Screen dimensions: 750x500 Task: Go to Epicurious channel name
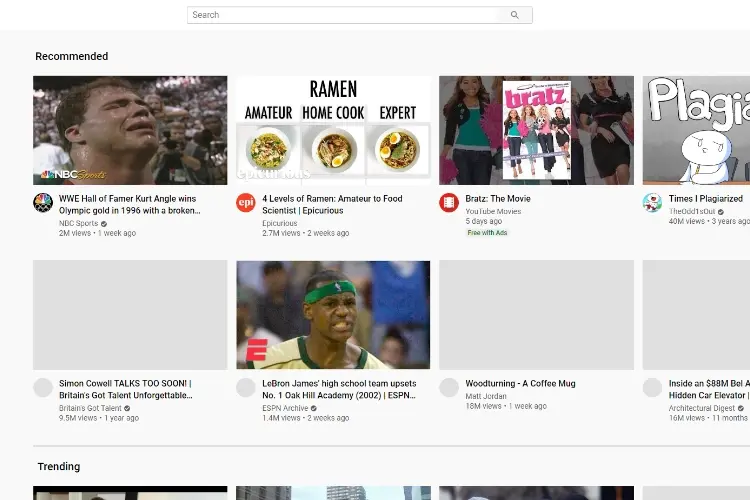(280, 223)
